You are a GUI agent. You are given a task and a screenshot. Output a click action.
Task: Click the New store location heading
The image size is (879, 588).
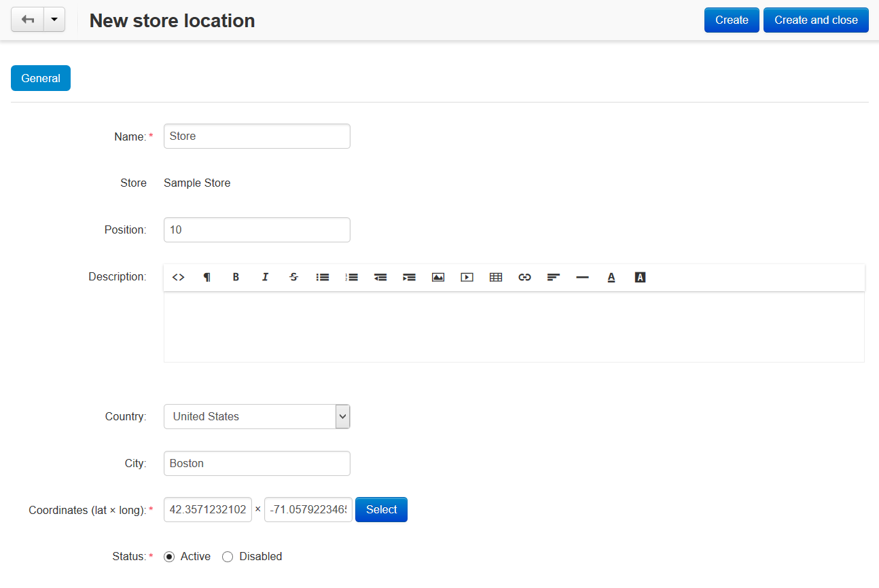(x=173, y=20)
